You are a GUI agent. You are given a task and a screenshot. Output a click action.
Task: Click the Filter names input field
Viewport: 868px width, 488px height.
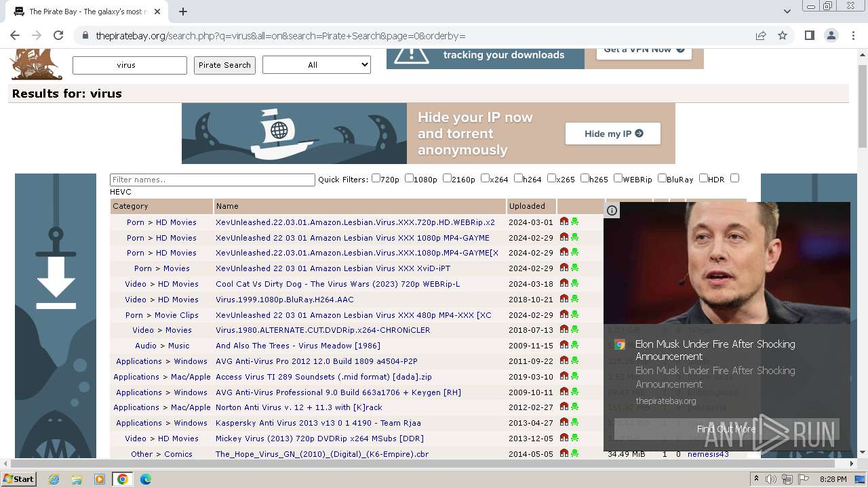click(x=212, y=180)
